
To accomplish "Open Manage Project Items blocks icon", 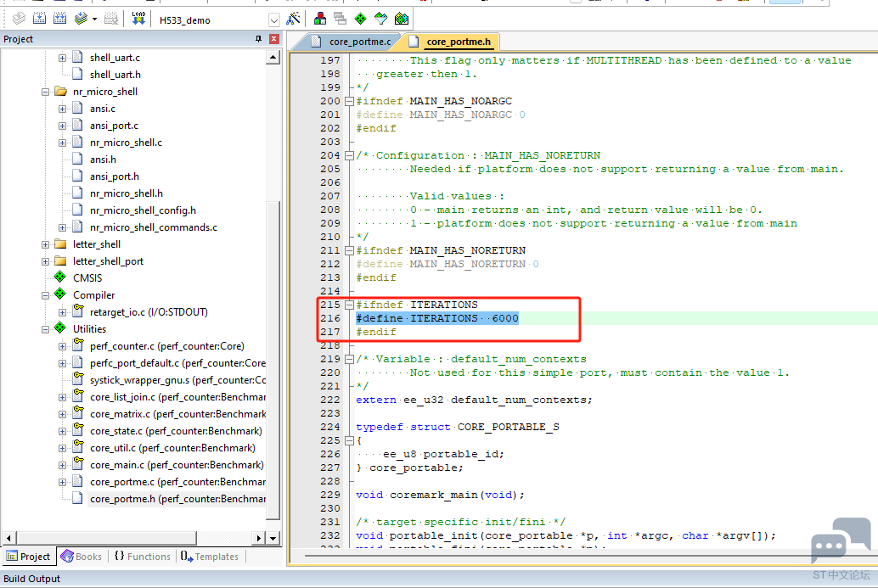I will (x=320, y=19).
